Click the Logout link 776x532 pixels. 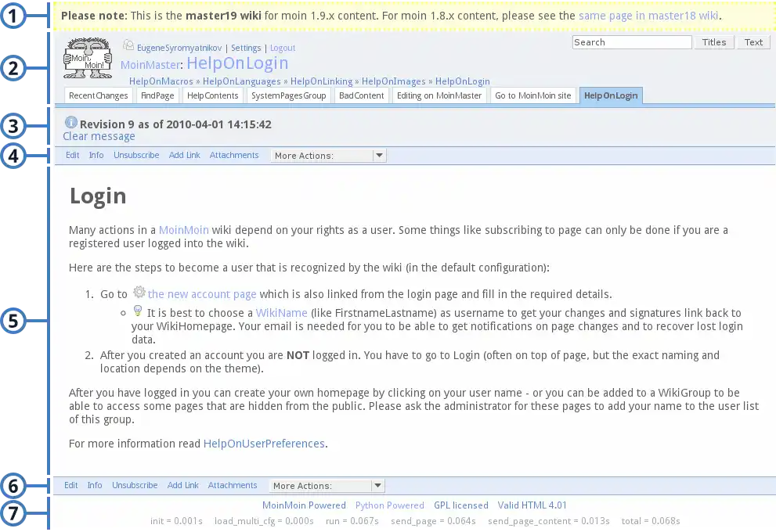tap(283, 48)
